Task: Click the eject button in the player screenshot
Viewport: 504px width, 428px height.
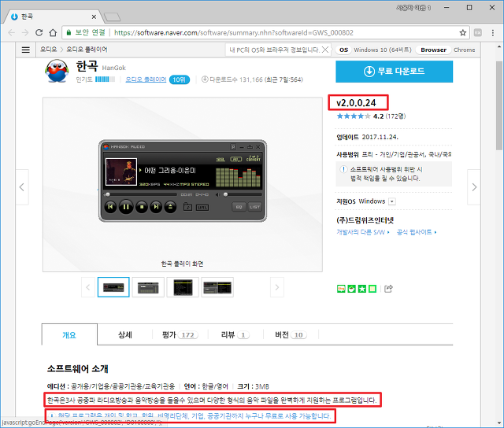Action: click(170, 207)
